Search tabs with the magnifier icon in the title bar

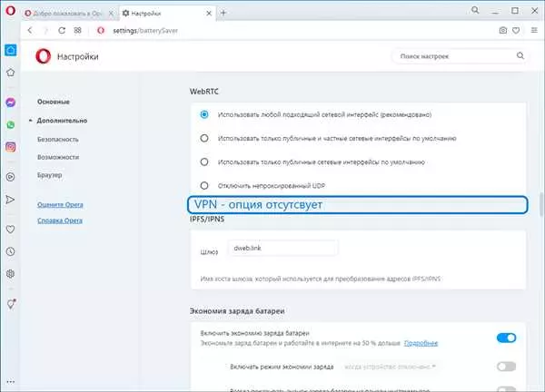[475, 10]
